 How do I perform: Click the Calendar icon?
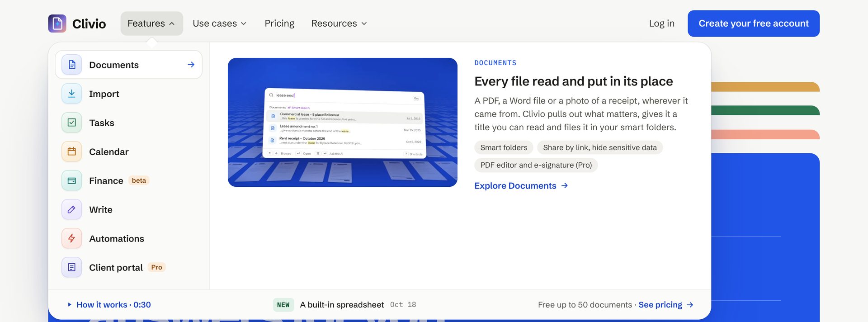pyautogui.click(x=72, y=152)
